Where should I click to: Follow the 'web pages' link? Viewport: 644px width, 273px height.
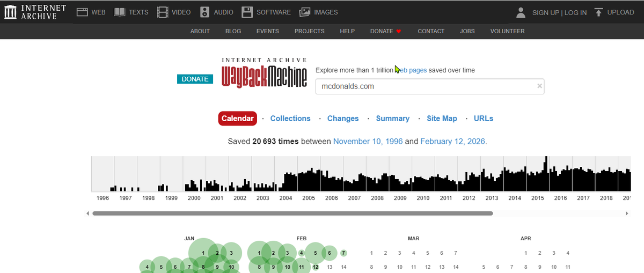pos(411,70)
